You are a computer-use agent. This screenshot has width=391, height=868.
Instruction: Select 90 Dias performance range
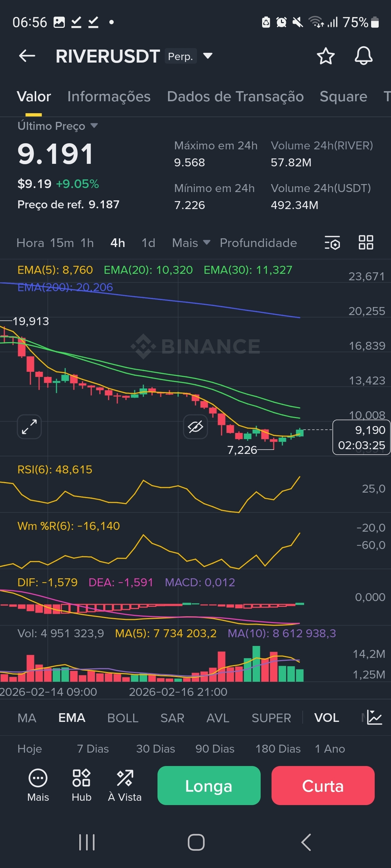(x=215, y=749)
